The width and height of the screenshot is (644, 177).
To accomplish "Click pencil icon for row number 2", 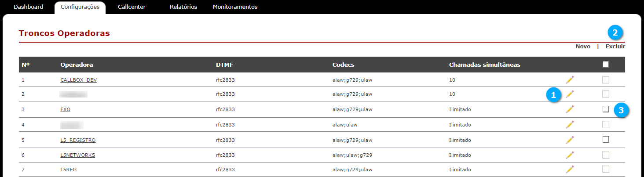I will pyautogui.click(x=570, y=94).
